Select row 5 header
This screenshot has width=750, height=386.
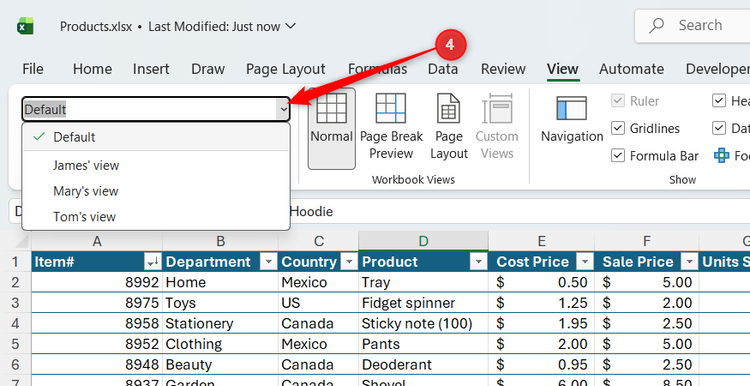15,344
